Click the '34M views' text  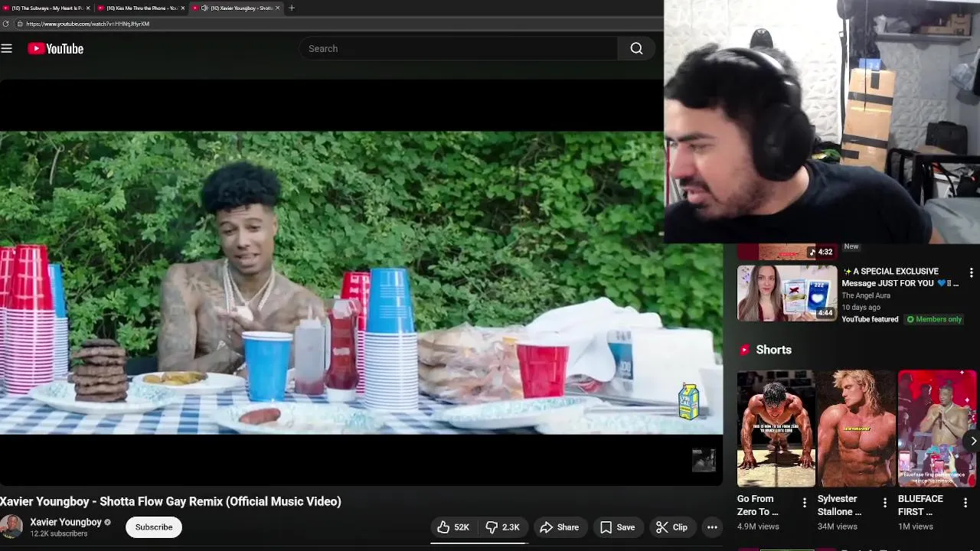(838, 527)
